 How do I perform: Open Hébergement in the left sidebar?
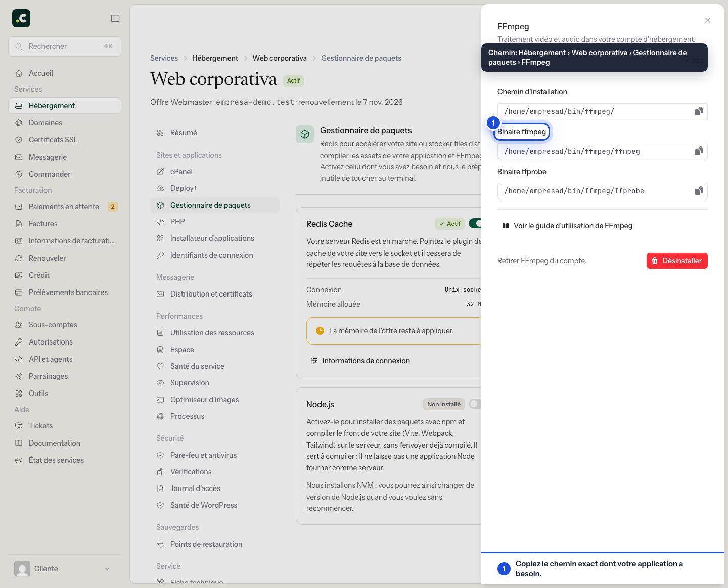(65, 106)
